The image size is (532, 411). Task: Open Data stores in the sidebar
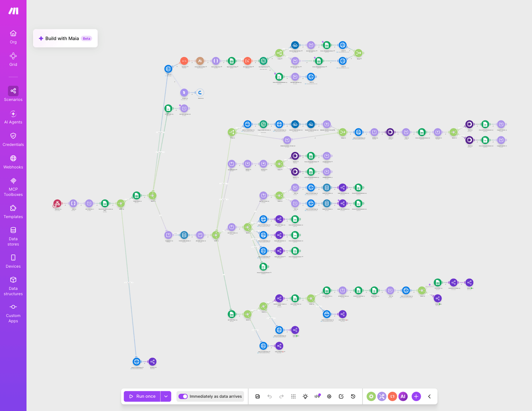point(13,237)
